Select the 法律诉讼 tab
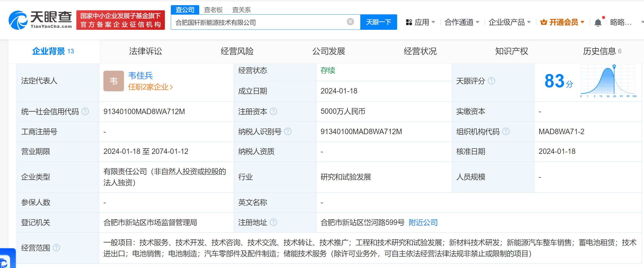Viewport: 644px width, 268px height. coord(145,51)
